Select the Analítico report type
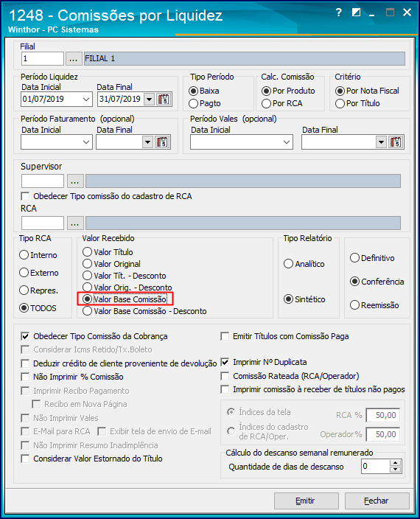Viewport: 420px width, 519px height. click(x=304, y=264)
